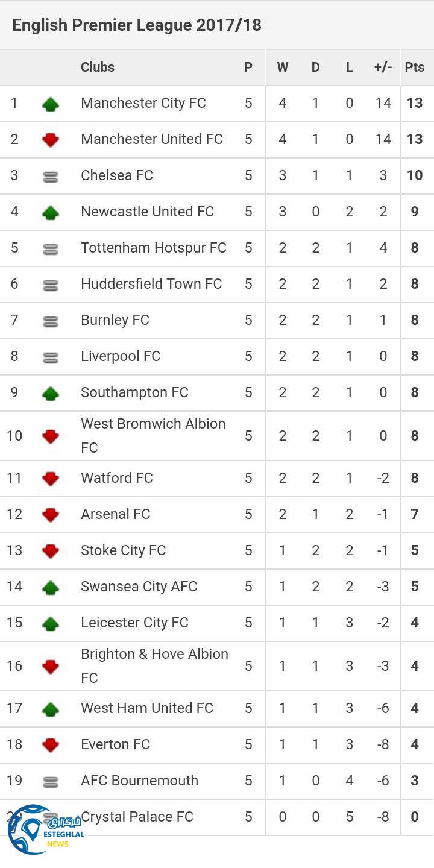434x868 pixels.
Task: Click the Clubs column header
Action: pos(98,68)
